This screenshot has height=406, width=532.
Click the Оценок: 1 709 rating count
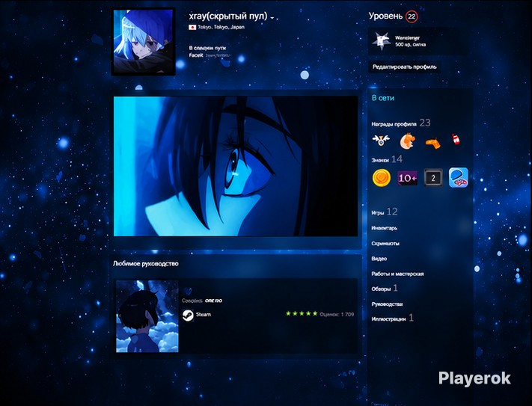[337, 315]
